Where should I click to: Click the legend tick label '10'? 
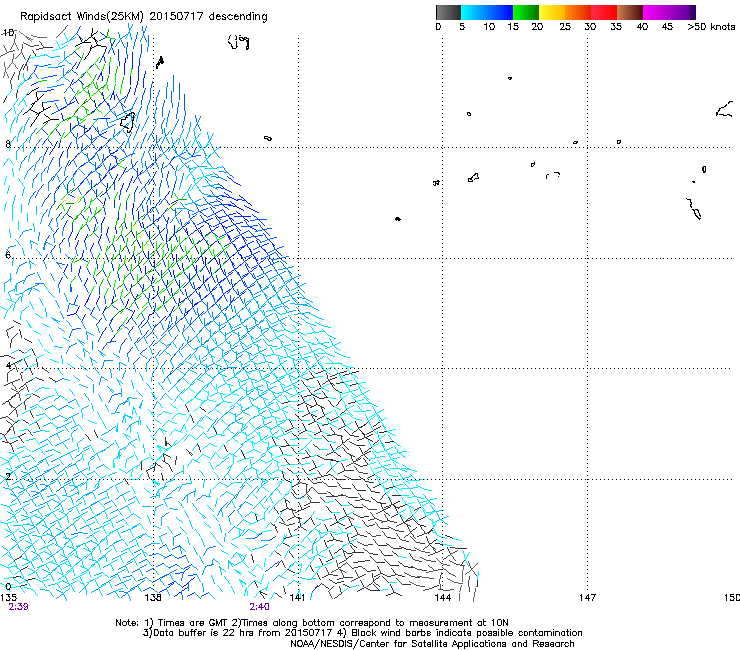[x=489, y=27]
